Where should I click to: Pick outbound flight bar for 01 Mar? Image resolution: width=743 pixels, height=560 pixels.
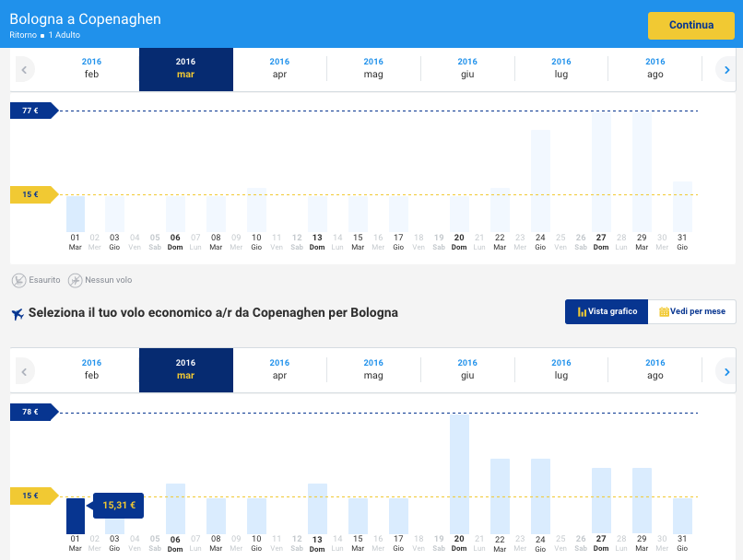point(76,214)
